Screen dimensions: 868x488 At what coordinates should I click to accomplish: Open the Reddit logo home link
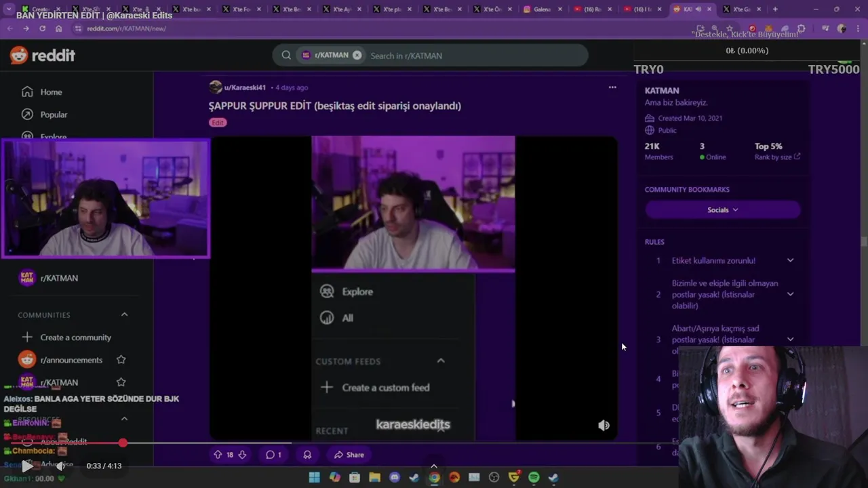tap(42, 56)
